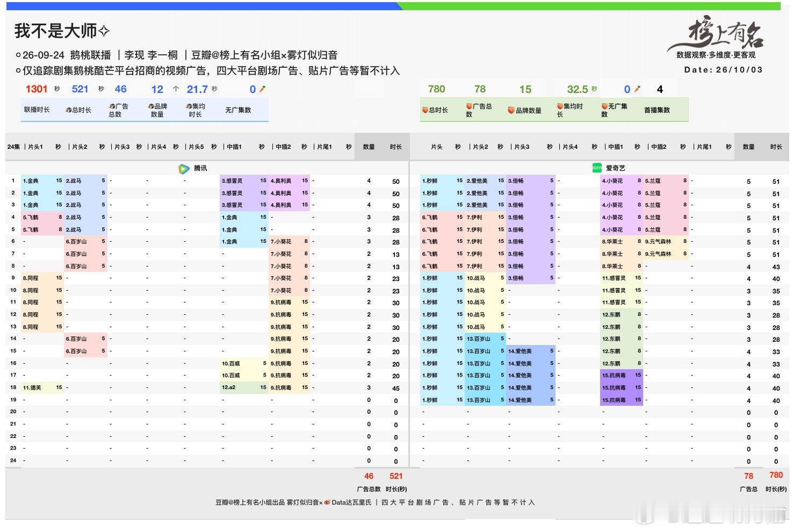Click the 24集 column header
This screenshot has width=793, height=532.
(13, 147)
